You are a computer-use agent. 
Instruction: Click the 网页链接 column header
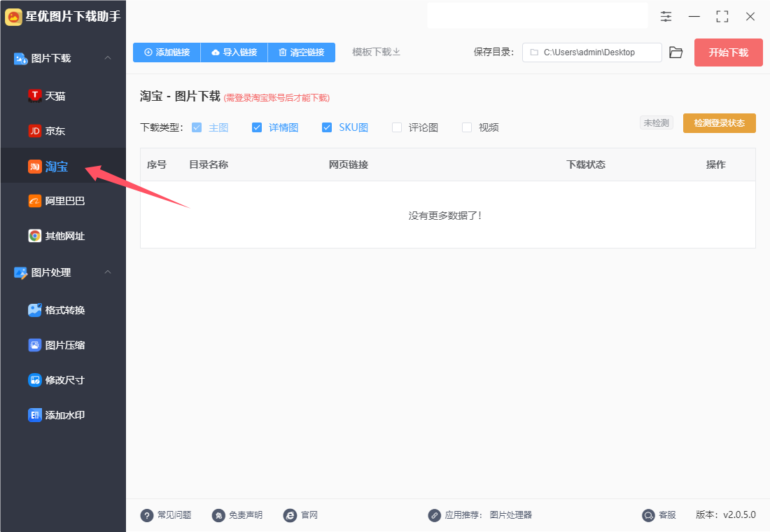pyautogui.click(x=349, y=164)
